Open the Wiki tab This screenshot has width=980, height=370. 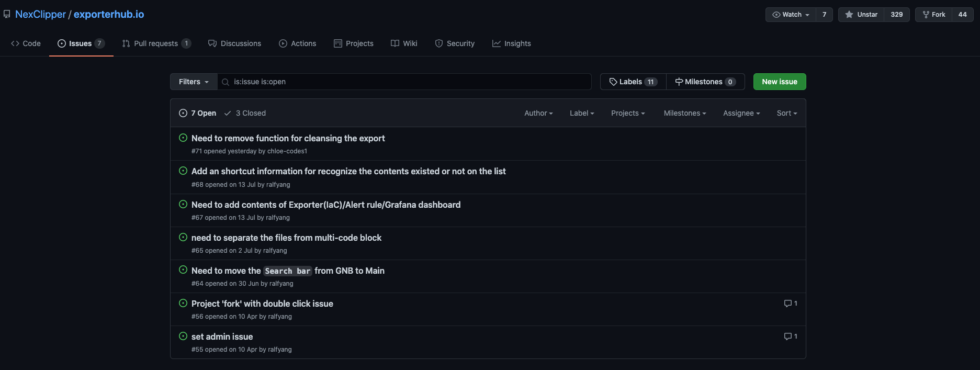coord(404,43)
